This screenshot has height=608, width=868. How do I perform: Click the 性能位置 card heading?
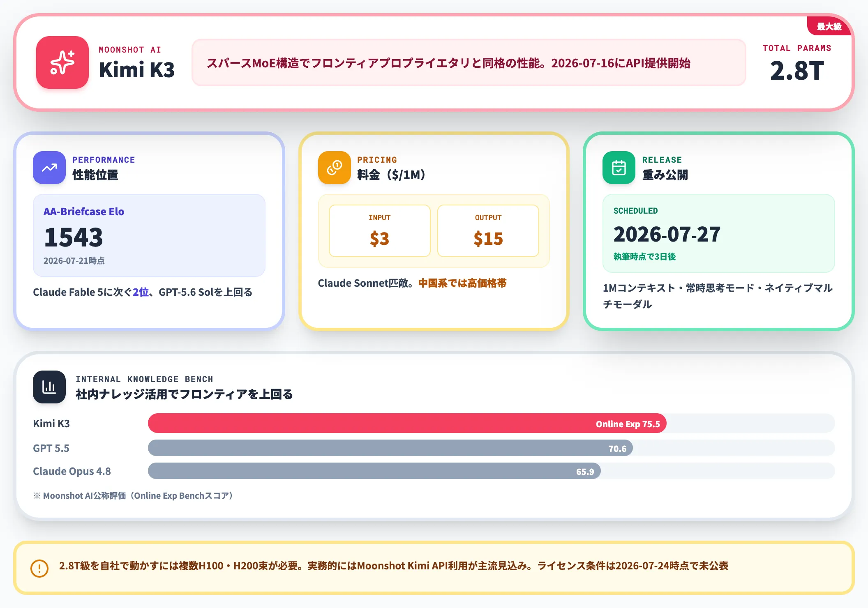pos(95,175)
